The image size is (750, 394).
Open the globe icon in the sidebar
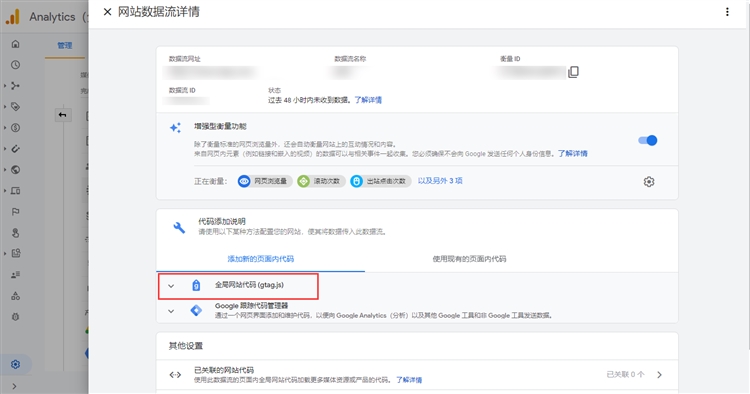click(15, 170)
